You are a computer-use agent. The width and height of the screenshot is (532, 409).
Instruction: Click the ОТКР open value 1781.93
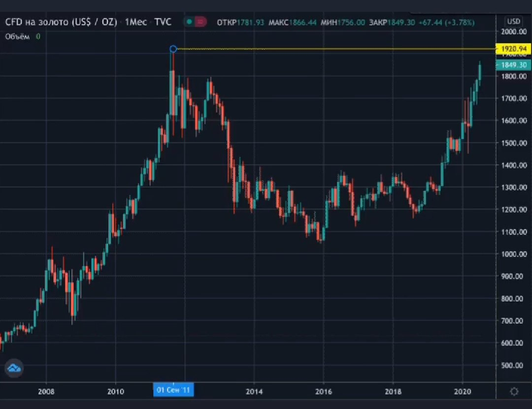tap(250, 22)
